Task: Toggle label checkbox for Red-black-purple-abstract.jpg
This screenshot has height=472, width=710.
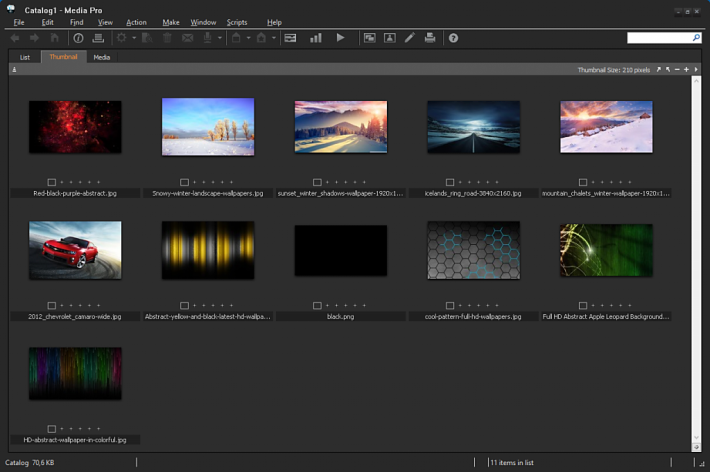Action: click(x=52, y=182)
